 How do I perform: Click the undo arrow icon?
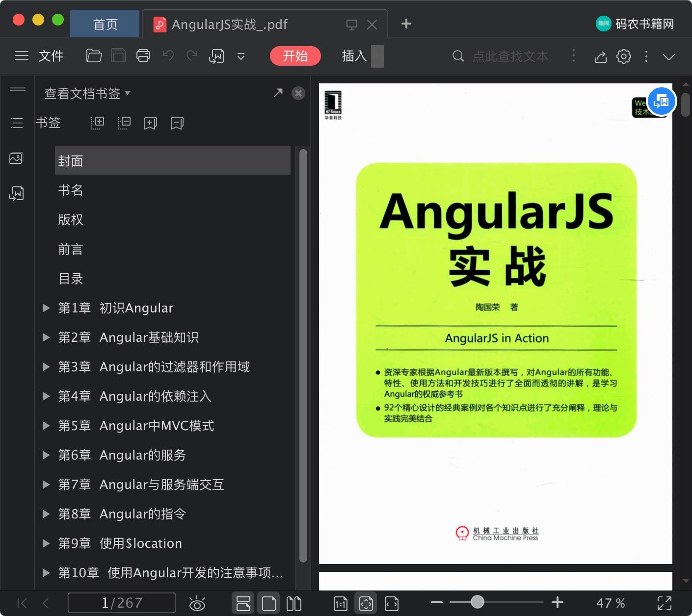(168, 56)
